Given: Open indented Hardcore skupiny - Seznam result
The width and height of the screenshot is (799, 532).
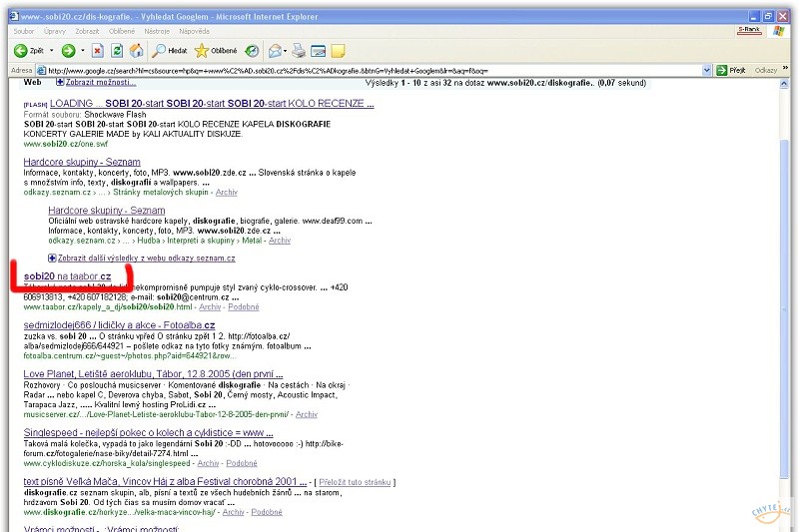Looking at the screenshot, I should [107, 211].
